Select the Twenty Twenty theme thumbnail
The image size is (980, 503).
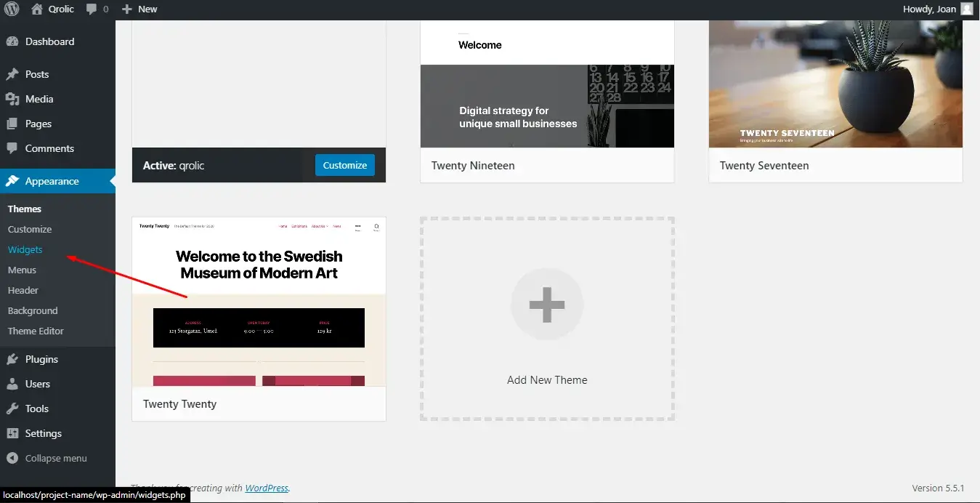(x=259, y=302)
